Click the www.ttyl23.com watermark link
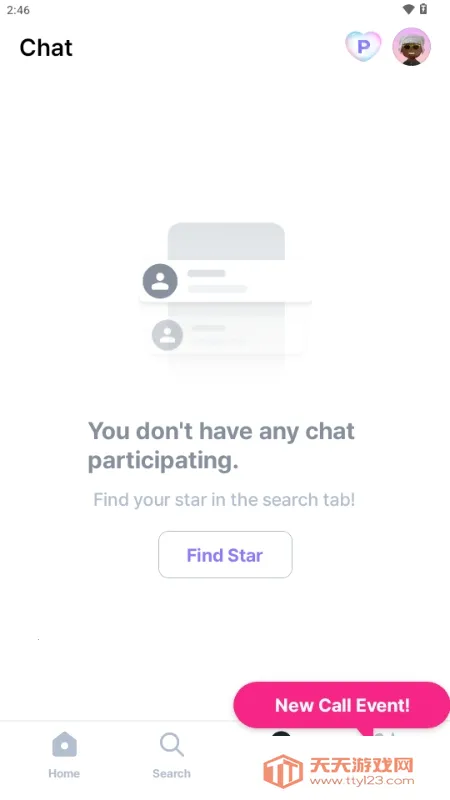 (x=362, y=781)
